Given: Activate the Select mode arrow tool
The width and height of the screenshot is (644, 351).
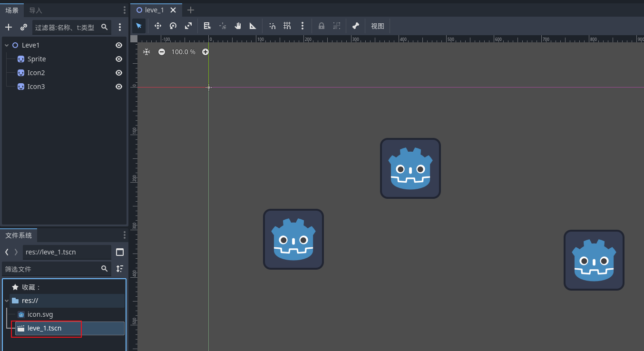Looking at the screenshot, I should [138, 26].
